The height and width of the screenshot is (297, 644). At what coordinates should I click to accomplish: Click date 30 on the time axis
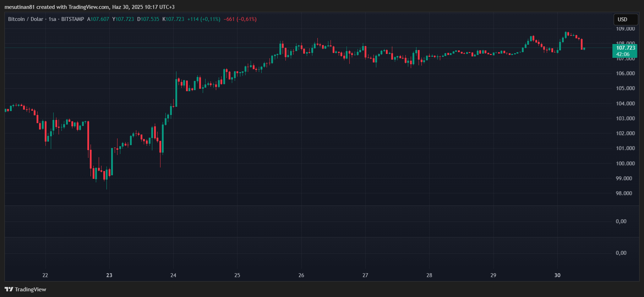[x=557, y=275]
